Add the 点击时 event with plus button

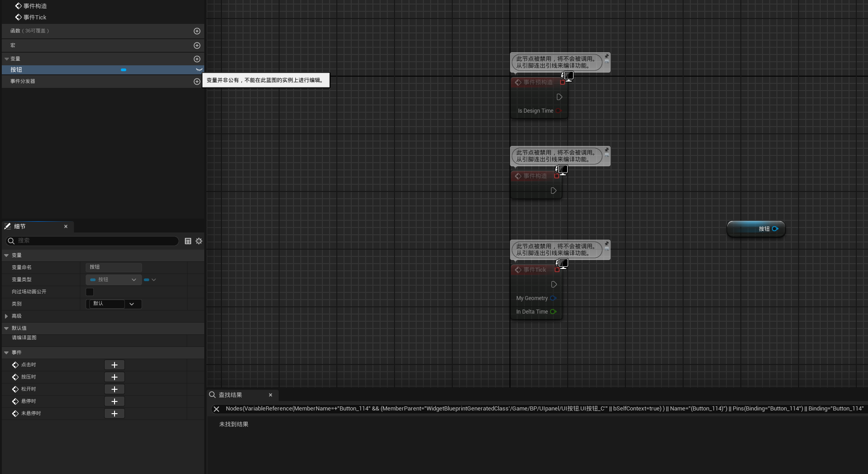[x=115, y=365]
